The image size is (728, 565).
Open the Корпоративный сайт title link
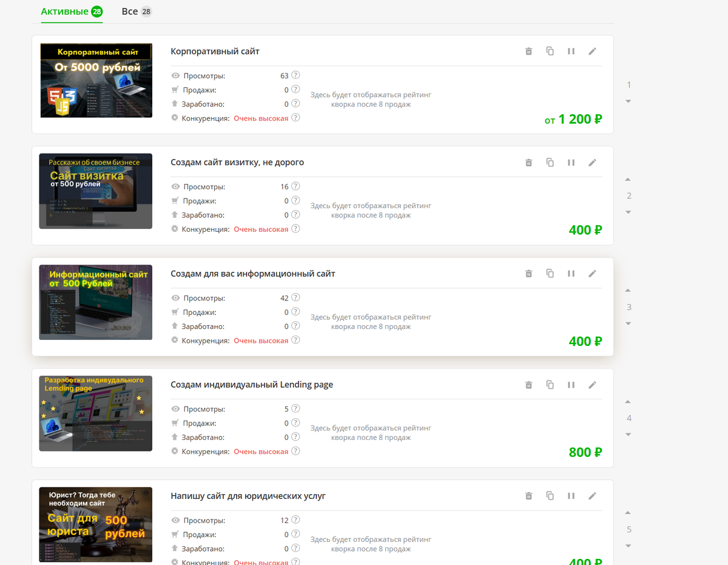[x=215, y=51]
